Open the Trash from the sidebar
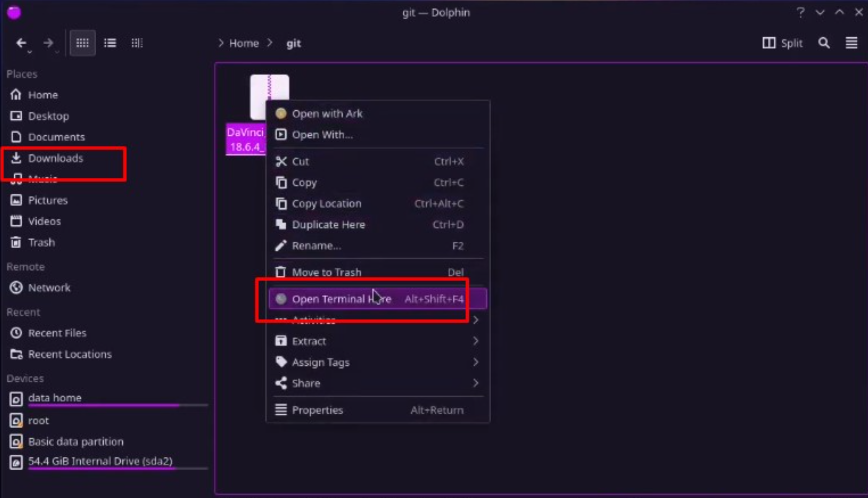This screenshot has width=868, height=498. 41,242
